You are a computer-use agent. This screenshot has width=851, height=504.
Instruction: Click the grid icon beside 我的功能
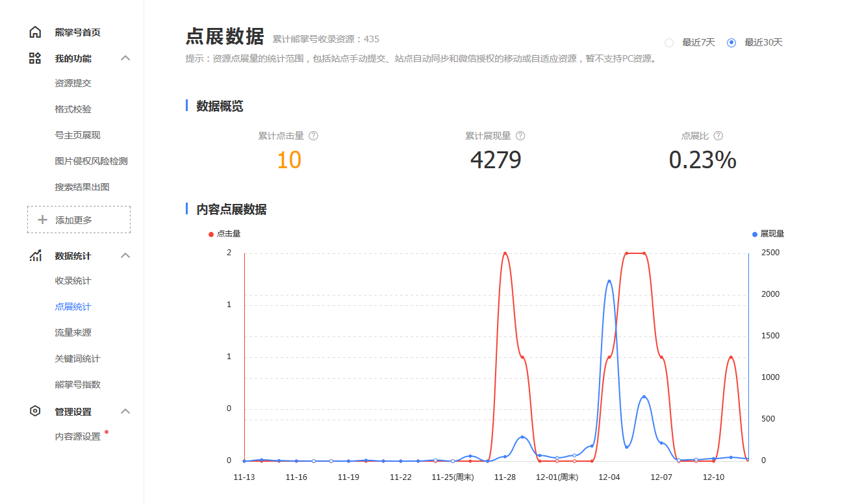35,58
